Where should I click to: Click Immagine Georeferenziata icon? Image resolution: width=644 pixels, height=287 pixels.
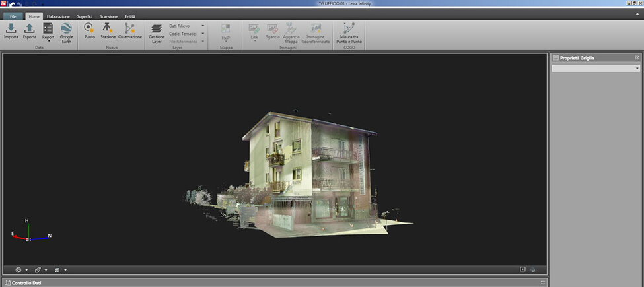pyautogui.click(x=316, y=28)
